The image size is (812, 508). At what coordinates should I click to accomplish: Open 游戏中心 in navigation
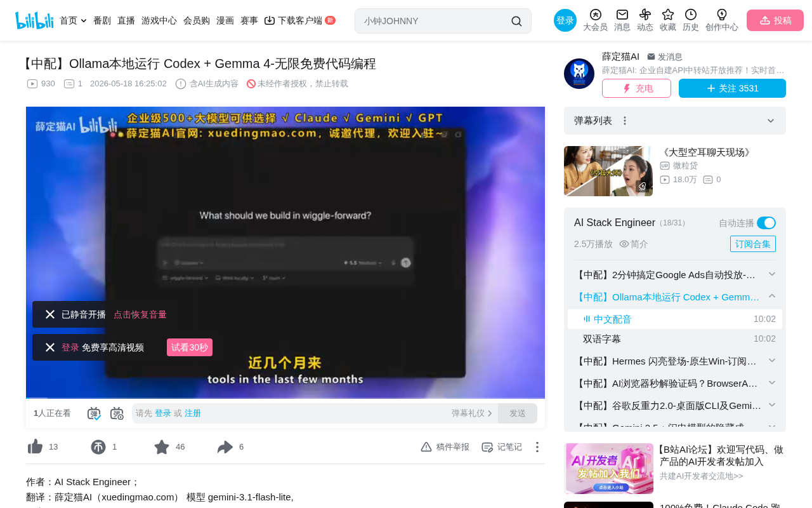159,21
